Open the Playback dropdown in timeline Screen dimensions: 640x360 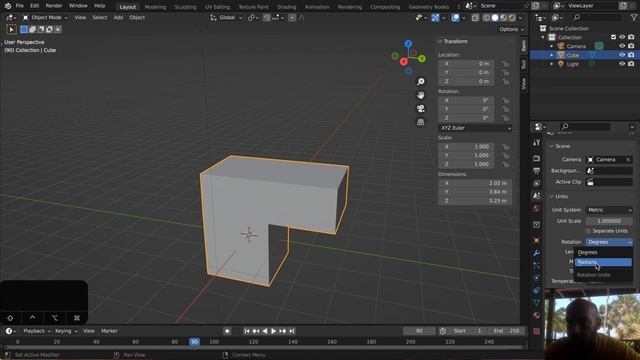coord(37,331)
